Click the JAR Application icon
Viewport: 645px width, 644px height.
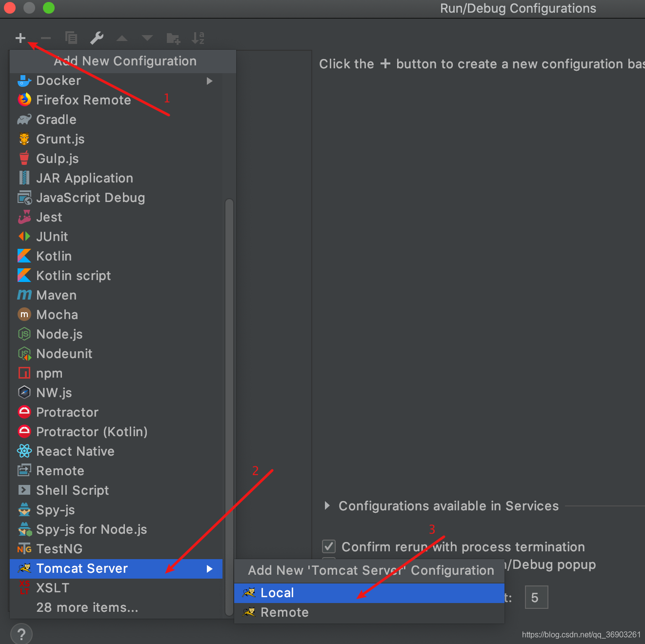pos(24,178)
